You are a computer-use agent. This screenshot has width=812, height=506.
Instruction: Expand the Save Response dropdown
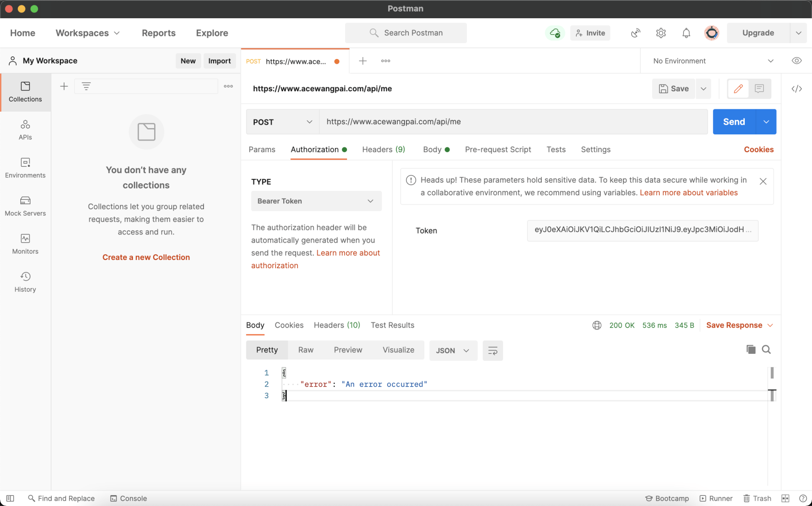click(770, 325)
